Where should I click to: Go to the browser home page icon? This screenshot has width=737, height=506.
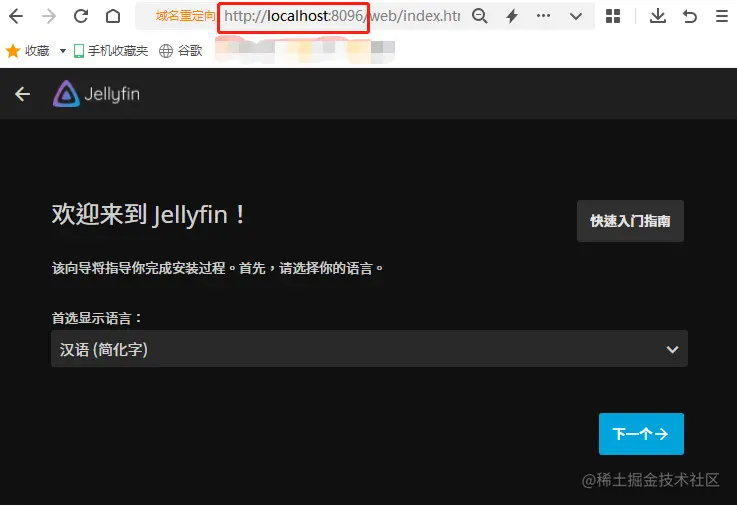click(113, 16)
